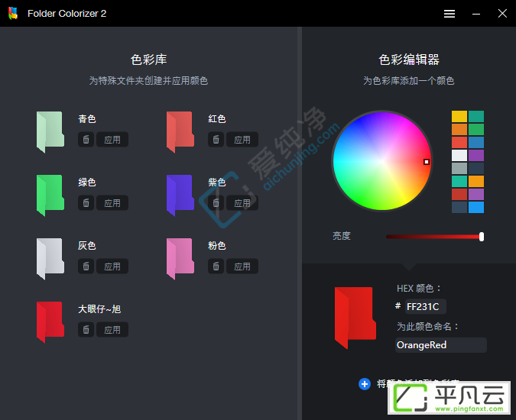Open the hamburger menu in title bar

coord(449,14)
